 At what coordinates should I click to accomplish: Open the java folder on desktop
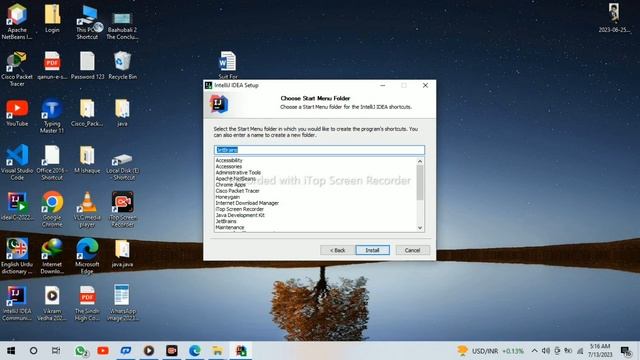point(122,112)
